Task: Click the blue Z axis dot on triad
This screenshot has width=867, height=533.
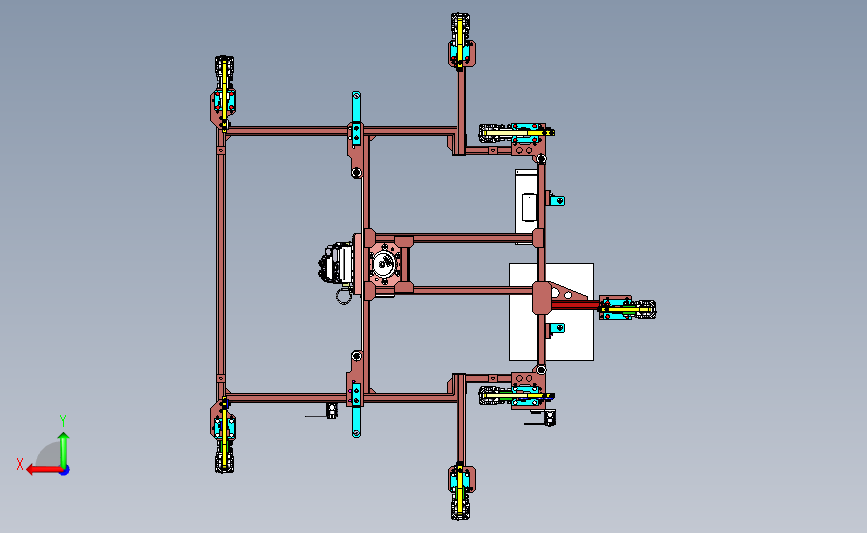Action: click(65, 471)
